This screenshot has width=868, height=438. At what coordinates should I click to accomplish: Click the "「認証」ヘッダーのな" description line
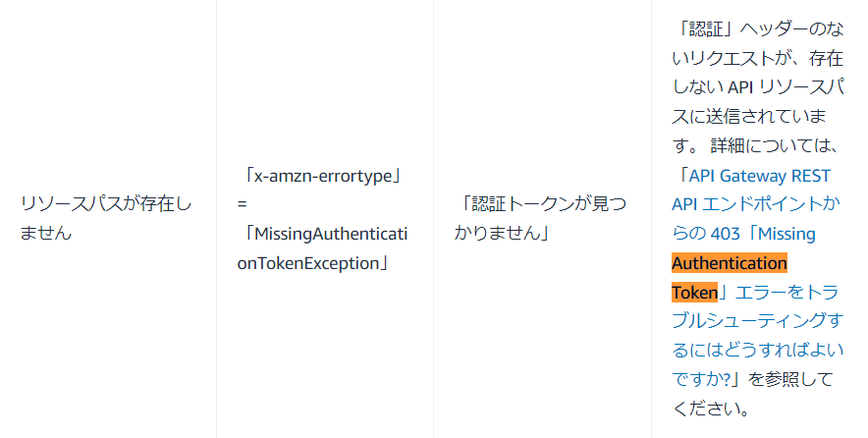click(756, 30)
